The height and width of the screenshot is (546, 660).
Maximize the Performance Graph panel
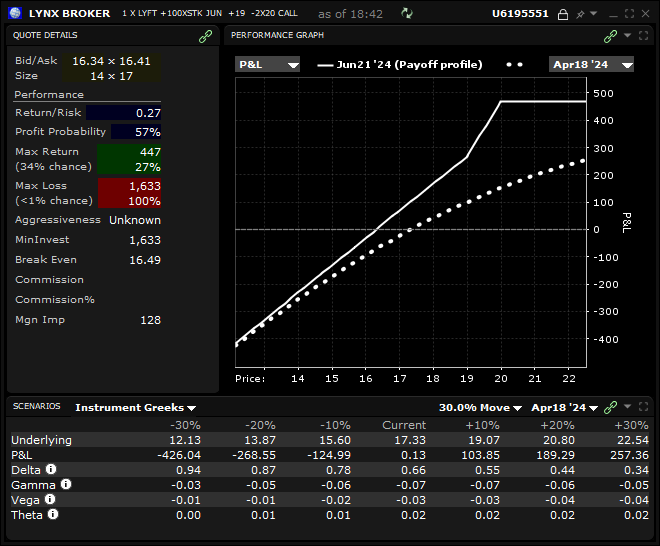[x=643, y=35]
